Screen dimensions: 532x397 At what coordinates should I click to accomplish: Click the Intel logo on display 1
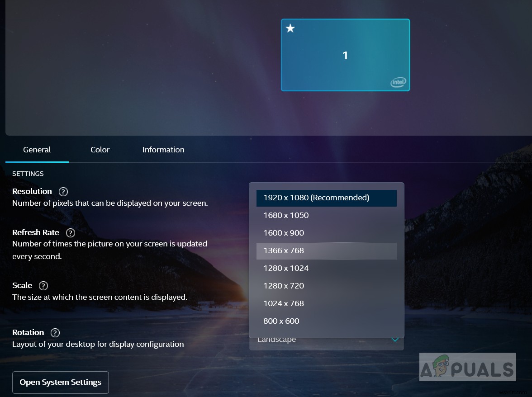(398, 82)
